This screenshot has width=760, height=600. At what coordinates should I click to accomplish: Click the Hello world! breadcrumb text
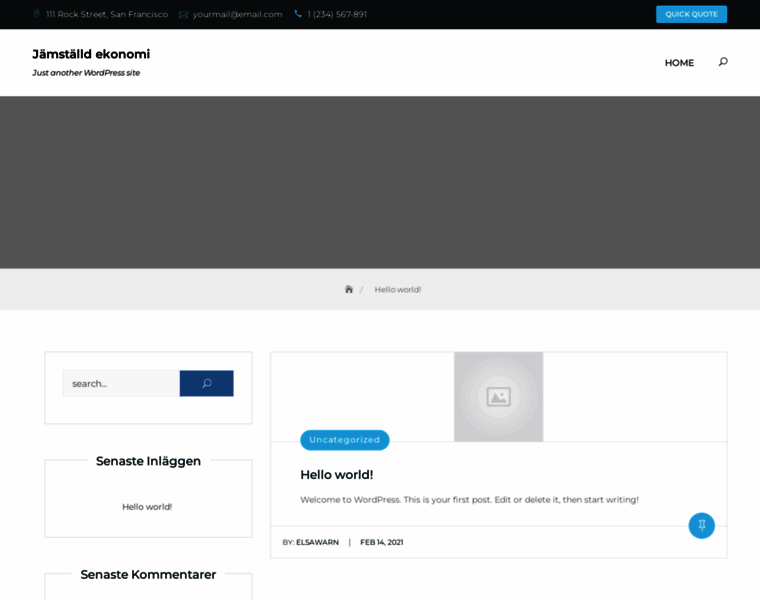(398, 289)
